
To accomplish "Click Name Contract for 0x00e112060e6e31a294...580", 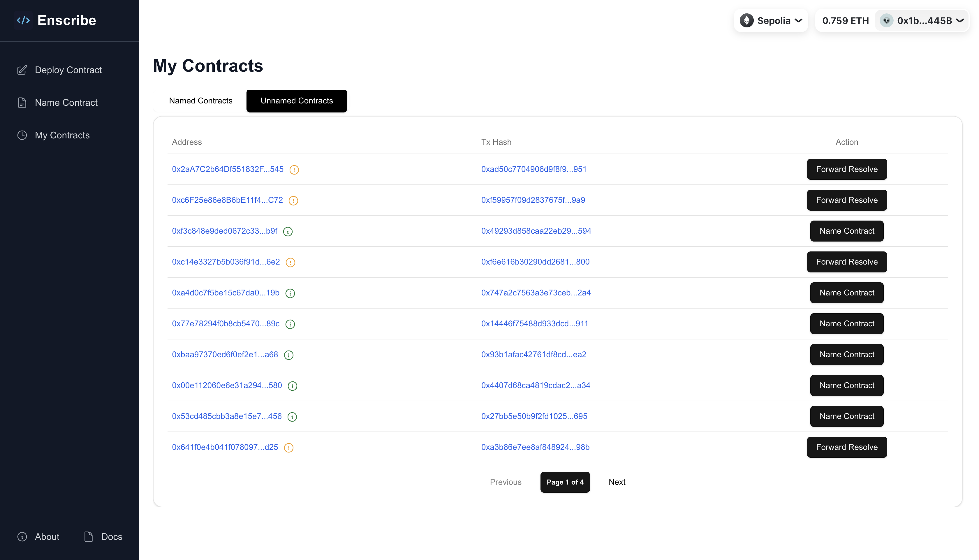I will click(847, 385).
